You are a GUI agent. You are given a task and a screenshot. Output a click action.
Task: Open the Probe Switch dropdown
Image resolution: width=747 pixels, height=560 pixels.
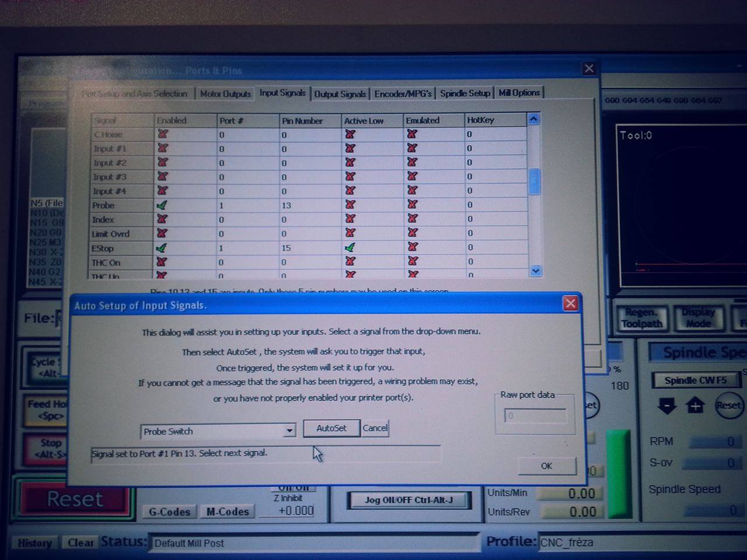click(289, 431)
